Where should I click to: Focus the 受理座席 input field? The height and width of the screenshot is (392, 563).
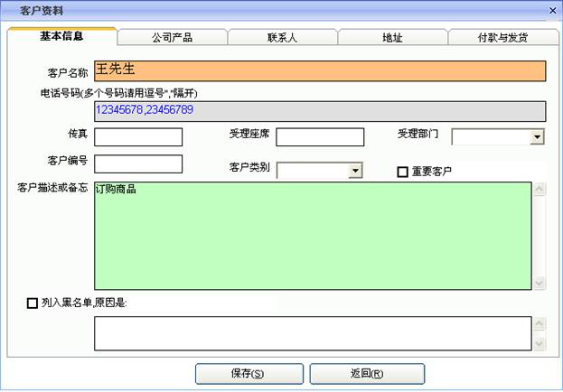coord(320,137)
